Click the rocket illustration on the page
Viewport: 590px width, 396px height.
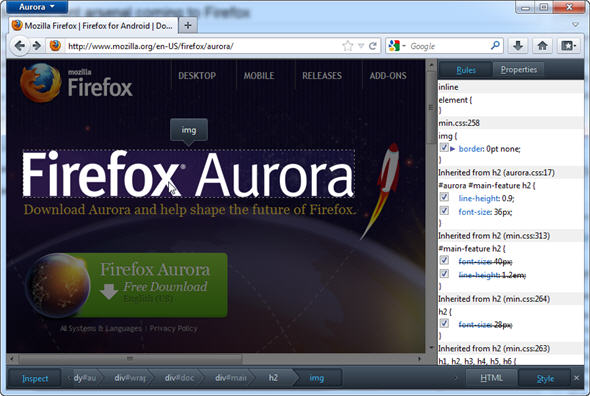point(380,191)
